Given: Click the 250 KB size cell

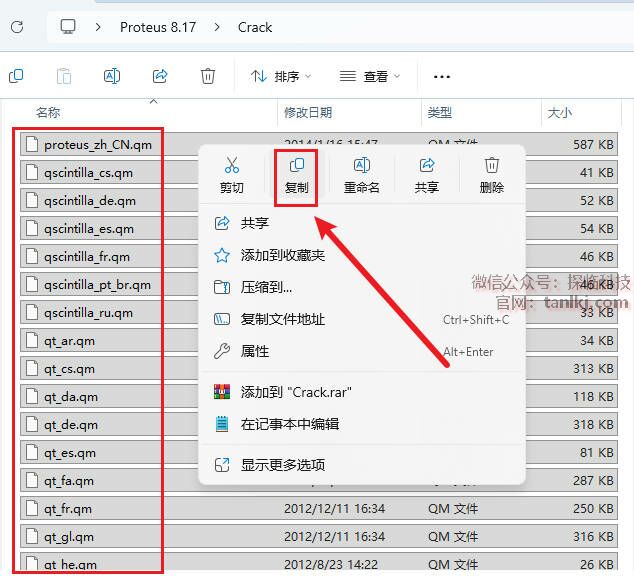Looking at the screenshot, I should pyautogui.click(x=593, y=508).
